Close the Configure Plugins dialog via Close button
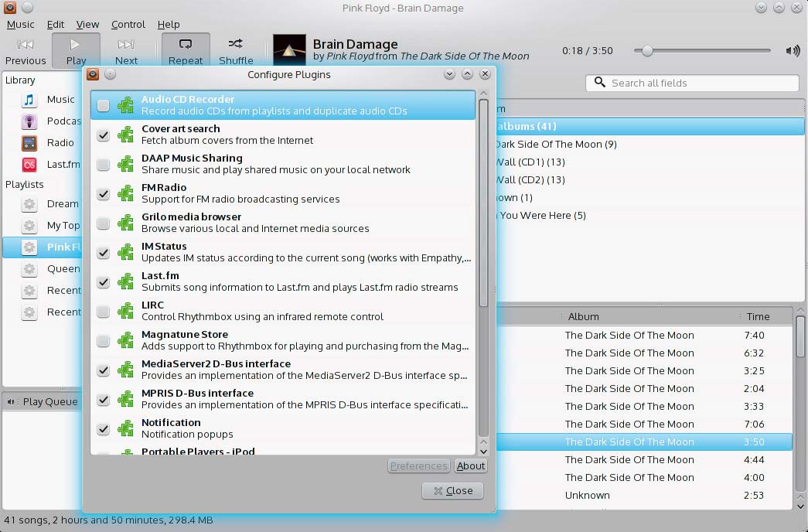This screenshot has height=532, width=808. pos(453,491)
